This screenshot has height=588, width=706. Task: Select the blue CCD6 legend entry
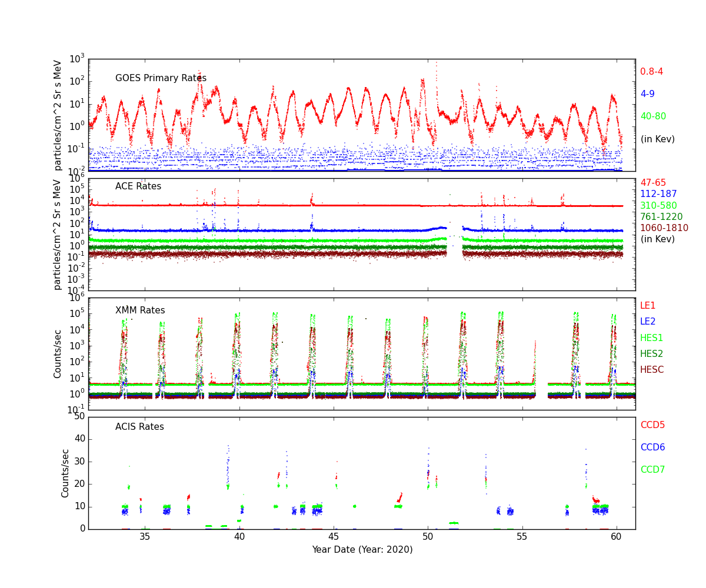pyautogui.click(x=652, y=447)
